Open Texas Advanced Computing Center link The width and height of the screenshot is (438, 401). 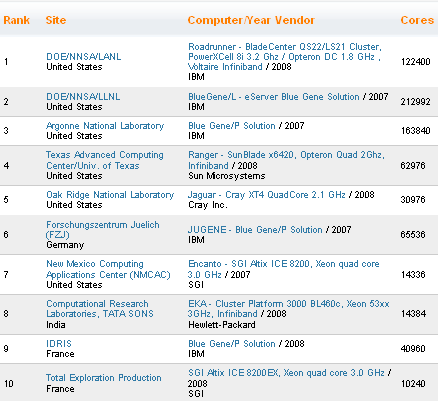pyautogui.click(x=105, y=160)
